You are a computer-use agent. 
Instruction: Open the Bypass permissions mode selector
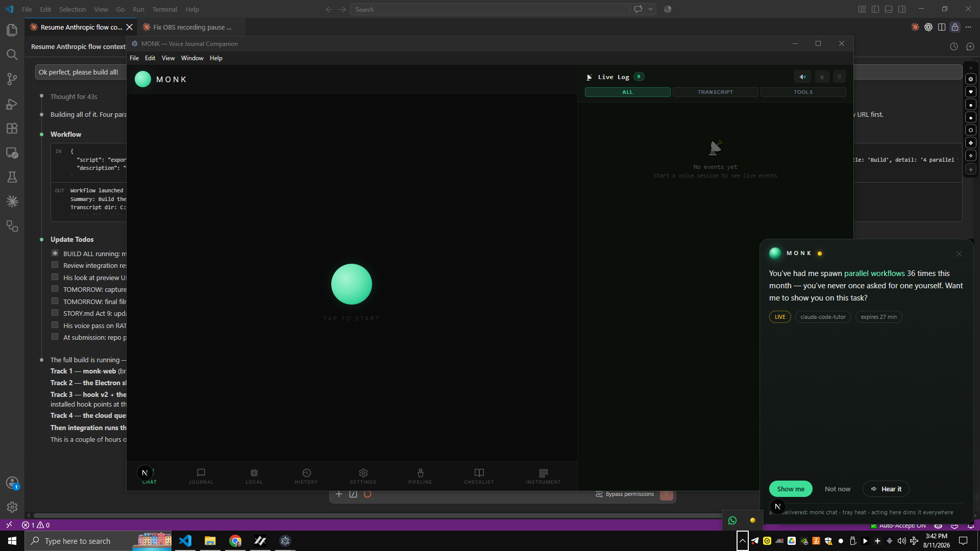click(625, 494)
